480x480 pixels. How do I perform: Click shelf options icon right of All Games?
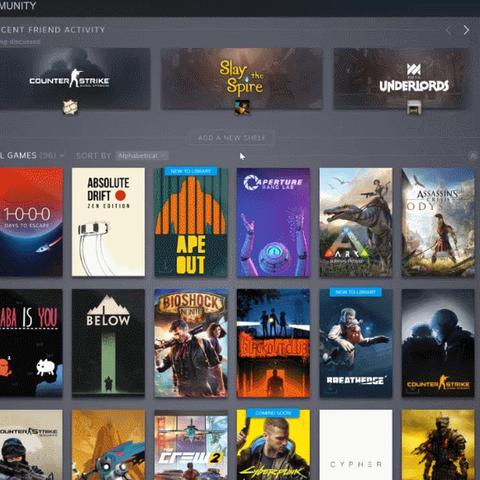(473, 156)
